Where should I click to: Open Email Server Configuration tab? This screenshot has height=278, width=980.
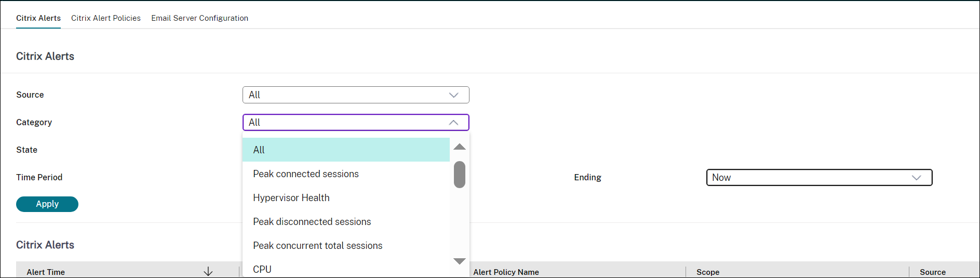199,18
